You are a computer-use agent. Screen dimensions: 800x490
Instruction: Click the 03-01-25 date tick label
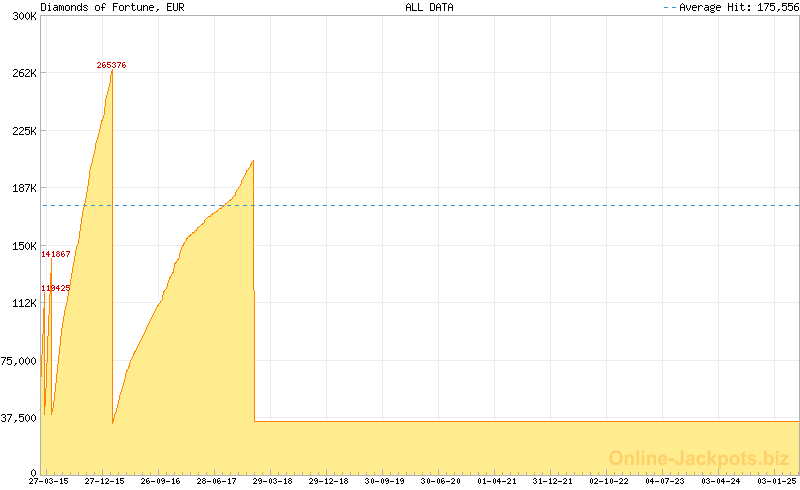coord(777,481)
